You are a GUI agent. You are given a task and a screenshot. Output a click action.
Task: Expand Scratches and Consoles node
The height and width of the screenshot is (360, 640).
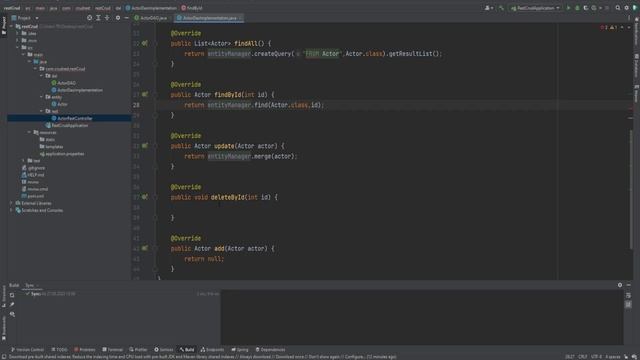click(x=11, y=210)
